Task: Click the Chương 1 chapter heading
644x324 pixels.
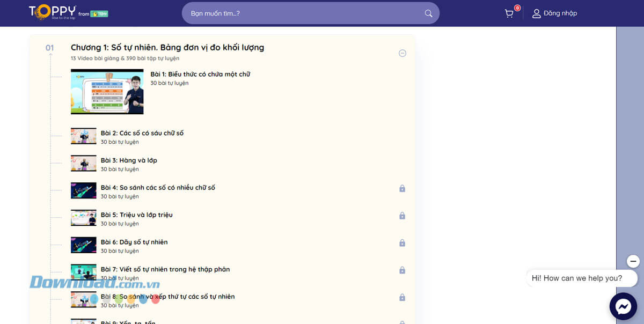Action: point(167,48)
